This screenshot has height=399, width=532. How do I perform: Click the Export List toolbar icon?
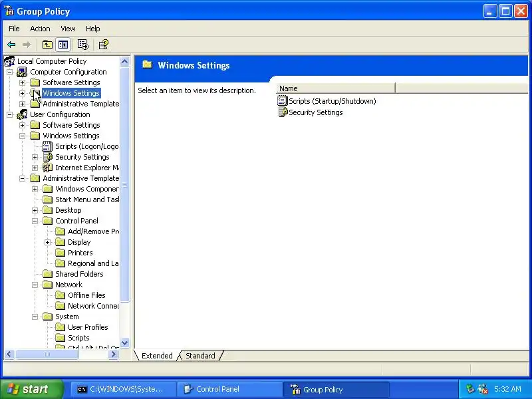[x=82, y=45]
